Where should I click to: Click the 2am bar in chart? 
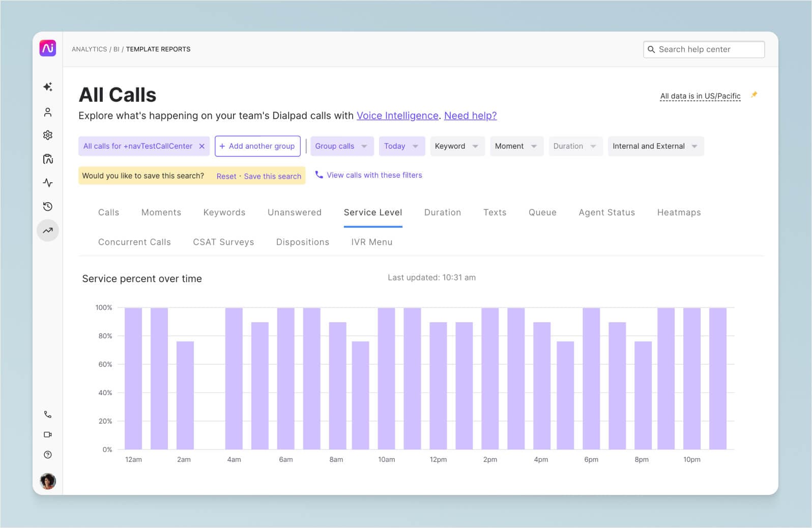[x=185, y=395]
